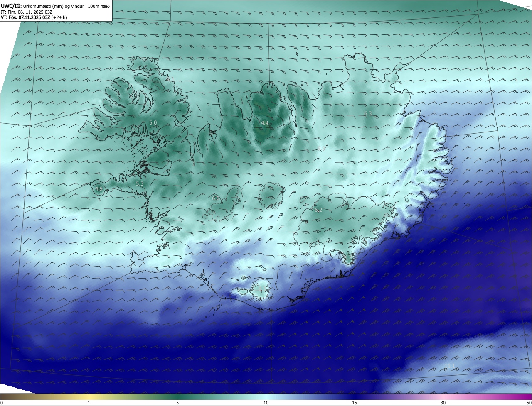Click the 6.0 value label on the map
532x406 pixels.
(215, 198)
